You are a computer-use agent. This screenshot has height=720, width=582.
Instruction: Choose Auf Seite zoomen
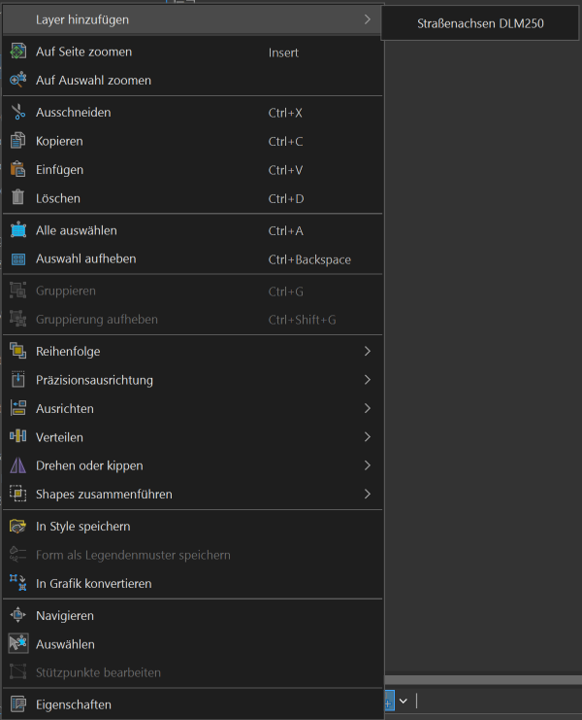click(x=193, y=52)
